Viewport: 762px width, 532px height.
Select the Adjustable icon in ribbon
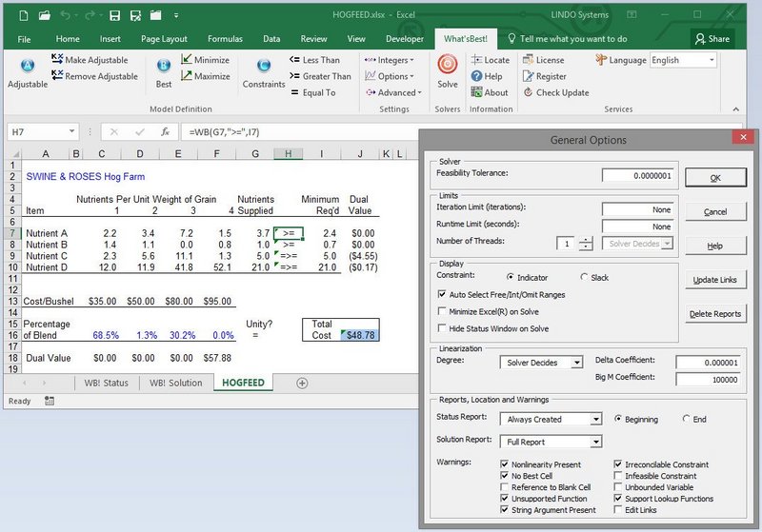(28, 65)
